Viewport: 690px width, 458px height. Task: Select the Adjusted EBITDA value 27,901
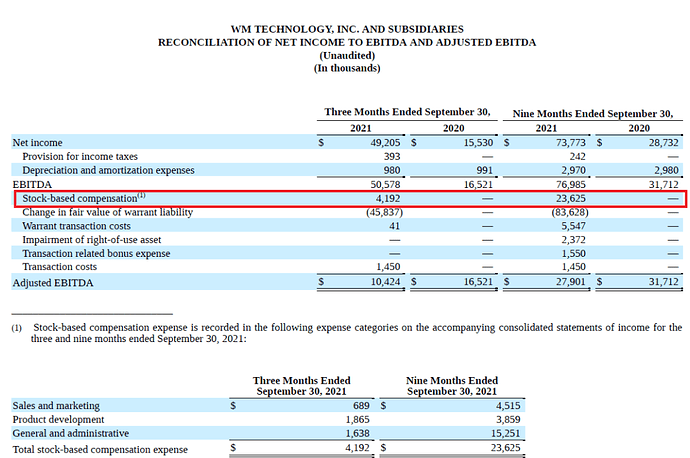tap(571, 282)
